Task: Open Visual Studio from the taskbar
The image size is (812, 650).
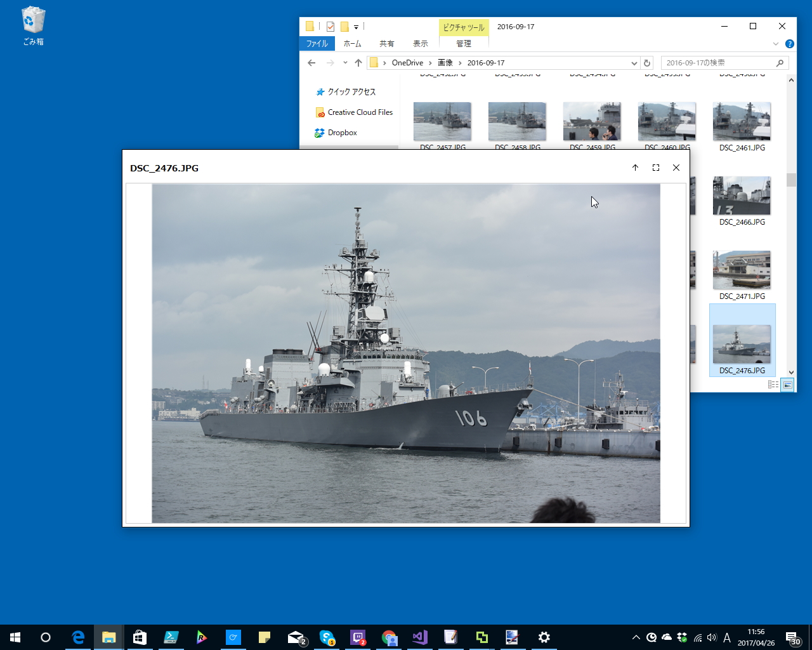Action: click(420, 637)
